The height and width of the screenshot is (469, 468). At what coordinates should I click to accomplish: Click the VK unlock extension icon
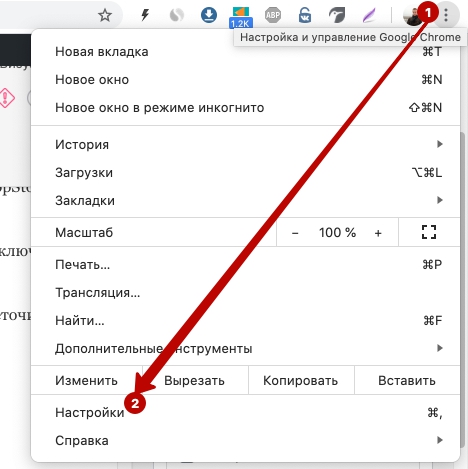click(305, 15)
